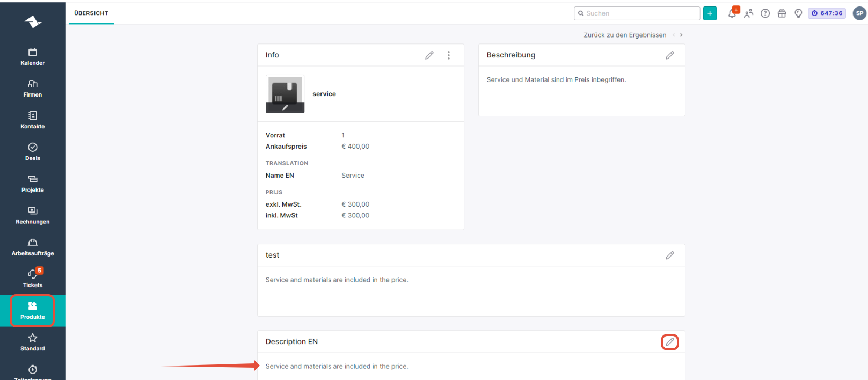Open Rechnungen in the sidebar
Viewport: 868px width, 380px height.
point(33,215)
